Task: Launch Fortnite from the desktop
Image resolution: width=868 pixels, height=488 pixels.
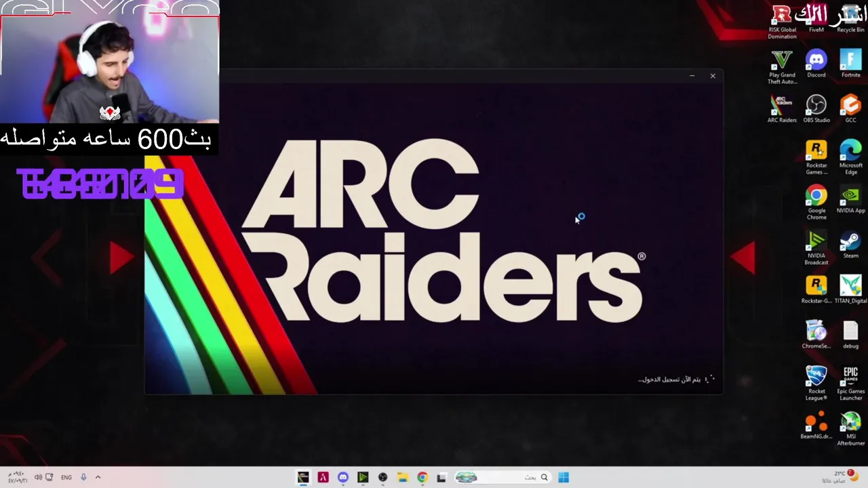Action: point(850,64)
